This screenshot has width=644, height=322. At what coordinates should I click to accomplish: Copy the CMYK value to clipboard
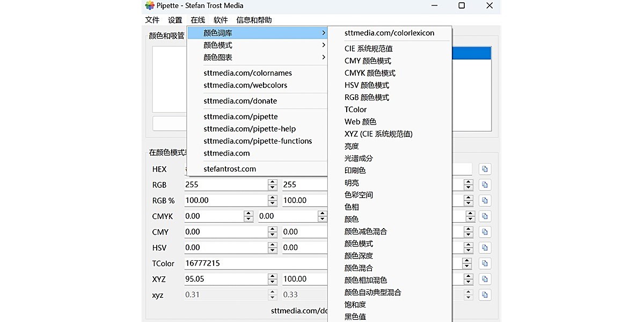pyautogui.click(x=485, y=216)
